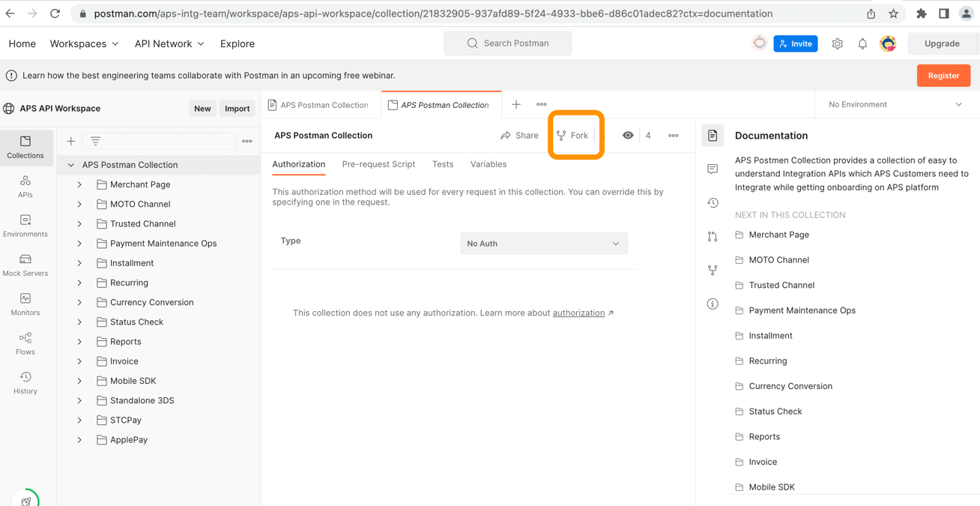Toggle watch collection eye icon

coord(628,136)
